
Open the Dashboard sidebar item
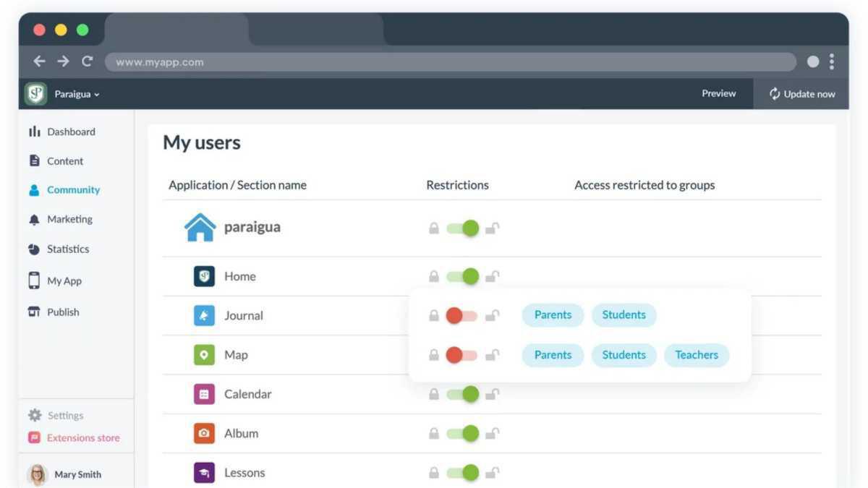coord(71,132)
